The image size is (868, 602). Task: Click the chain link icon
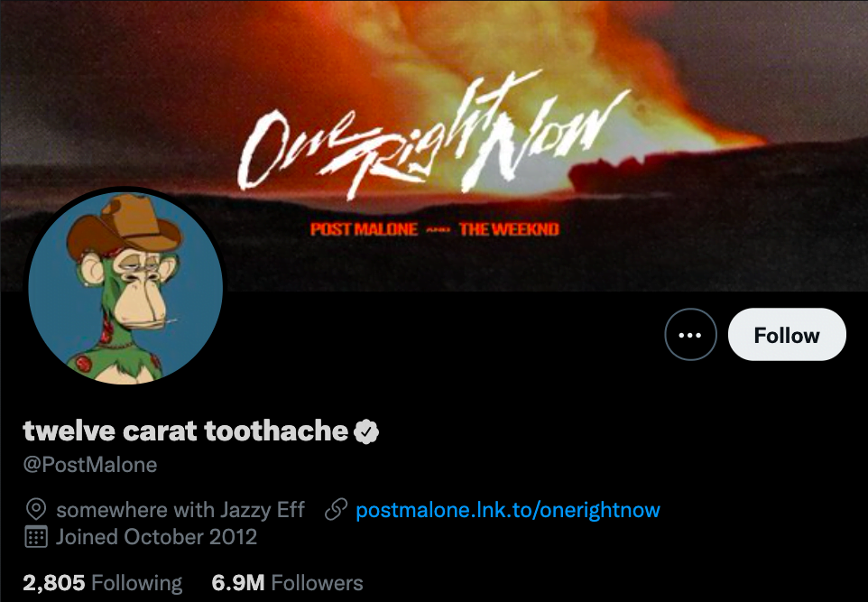[x=336, y=510]
